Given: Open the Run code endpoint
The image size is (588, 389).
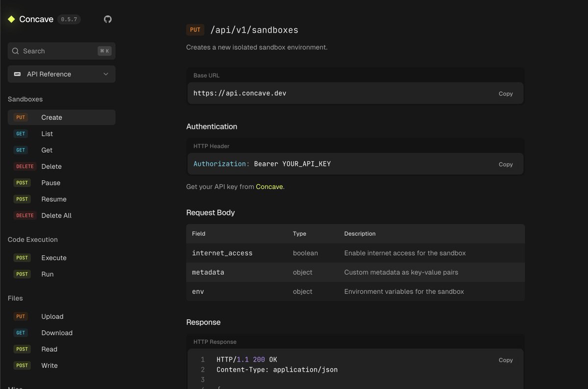Looking at the screenshot, I should (62, 274).
